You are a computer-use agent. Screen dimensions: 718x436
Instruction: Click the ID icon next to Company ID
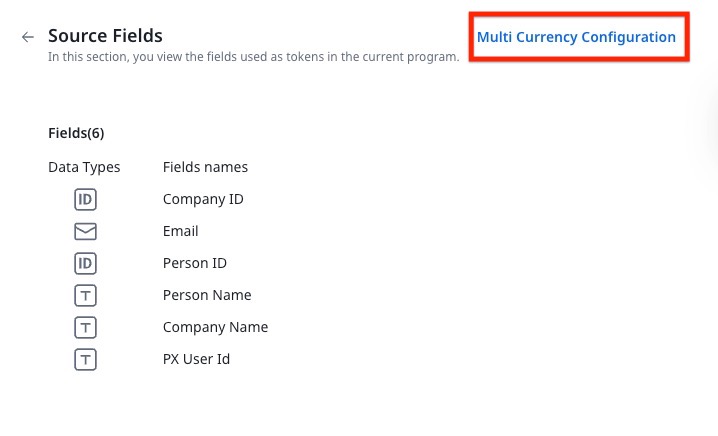click(86, 199)
